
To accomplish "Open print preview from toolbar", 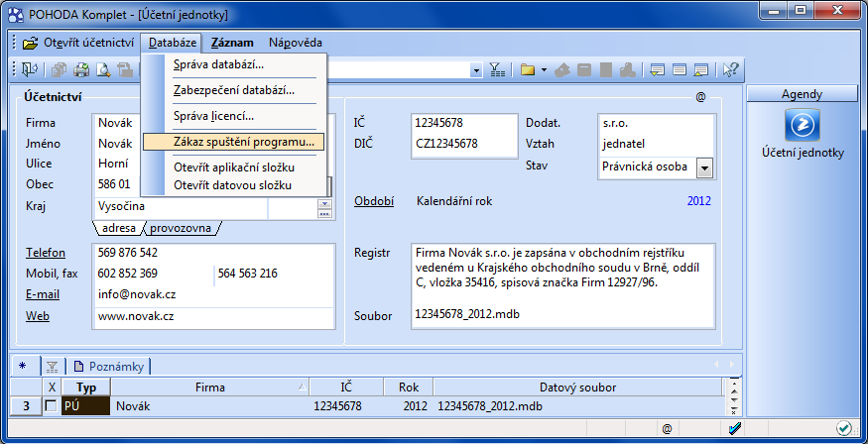I will click(103, 69).
